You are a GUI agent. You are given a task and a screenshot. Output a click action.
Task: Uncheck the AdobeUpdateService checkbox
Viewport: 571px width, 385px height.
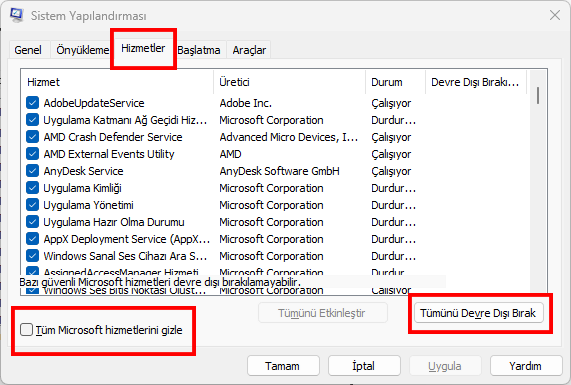[x=32, y=103]
